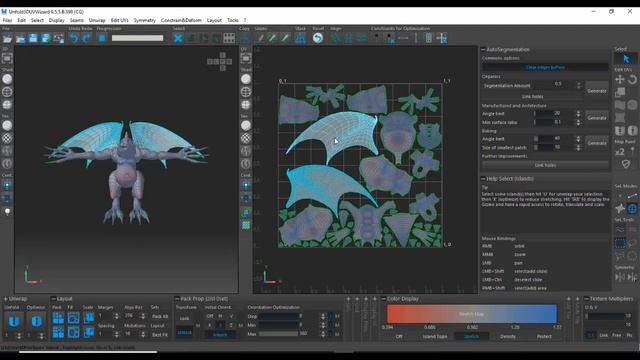Stop progression with the blue square icon
This screenshot has width=640, height=360.
click(x=102, y=38)
